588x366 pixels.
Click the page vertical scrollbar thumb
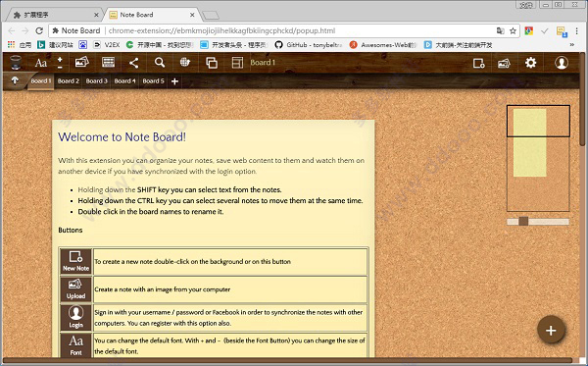[x=582, y=99]
